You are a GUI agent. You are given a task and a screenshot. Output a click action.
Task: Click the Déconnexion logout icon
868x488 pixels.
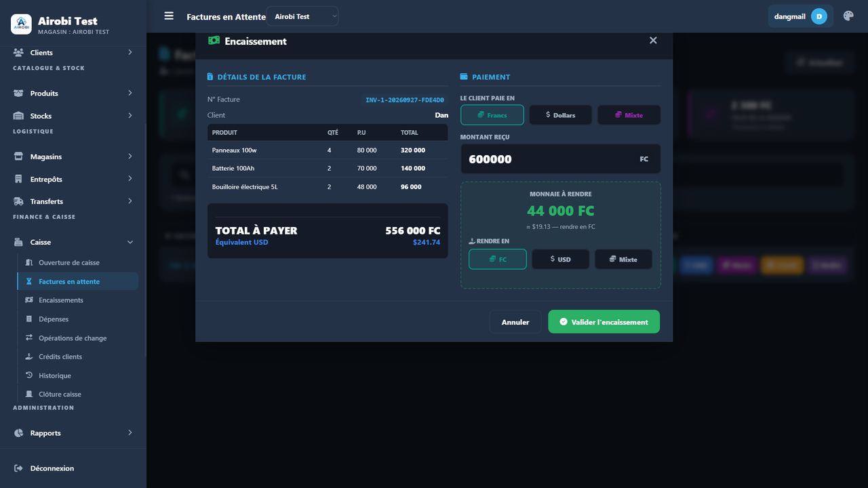tap(18, 468)
